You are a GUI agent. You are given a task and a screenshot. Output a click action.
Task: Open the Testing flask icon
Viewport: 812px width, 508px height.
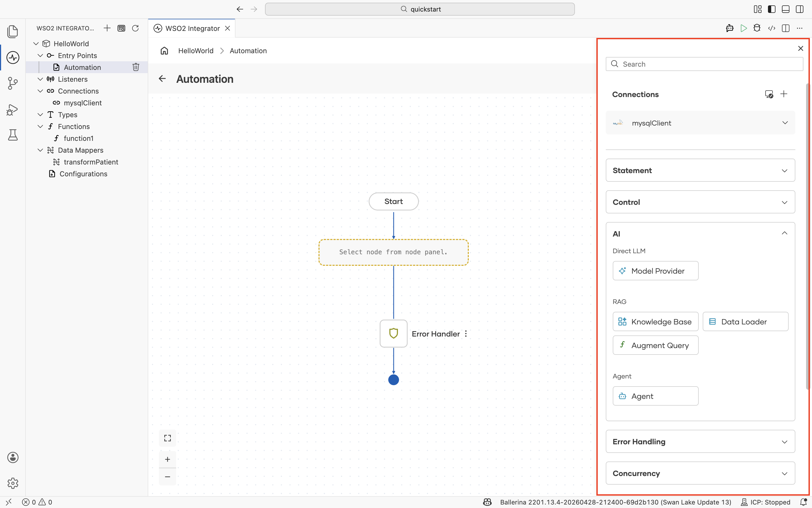coord(13,135)
